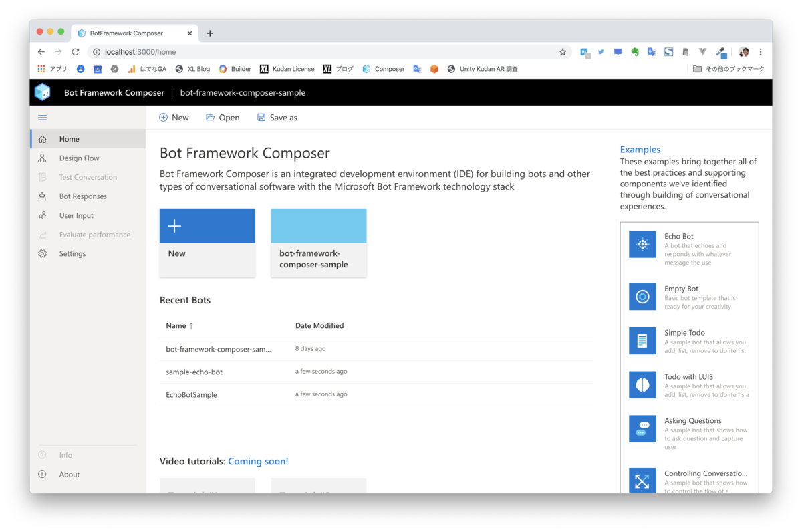Sort recent bots by Name column
This screenshot has height=532, width=802.
[x=179, y=326]
